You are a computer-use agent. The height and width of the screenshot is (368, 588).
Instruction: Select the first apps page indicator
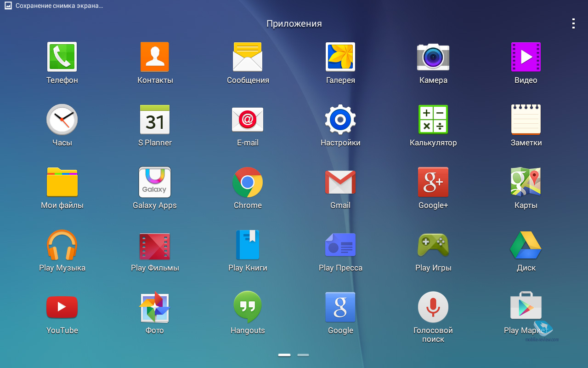[284, 355]
